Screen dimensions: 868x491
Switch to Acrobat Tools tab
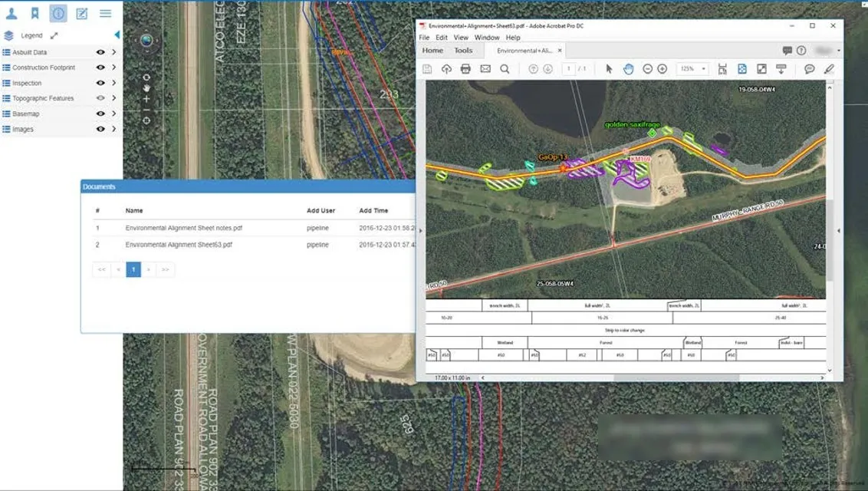click(x=463, y=51)
